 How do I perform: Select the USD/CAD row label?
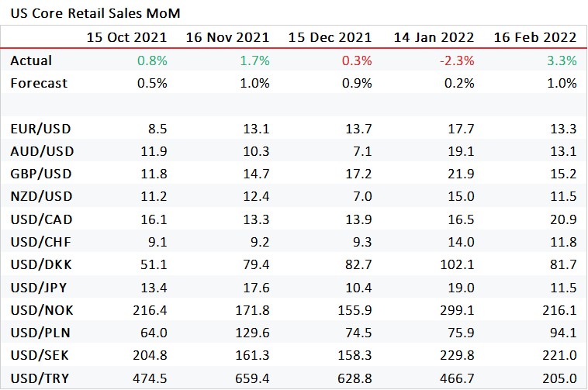point(41,219)
